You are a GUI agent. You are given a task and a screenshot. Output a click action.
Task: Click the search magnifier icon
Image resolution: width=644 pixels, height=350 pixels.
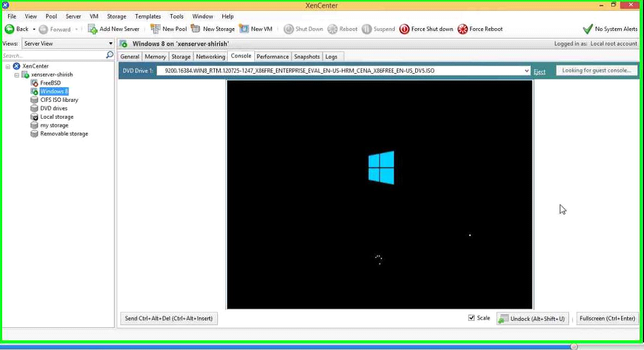(x=110, y=55)
